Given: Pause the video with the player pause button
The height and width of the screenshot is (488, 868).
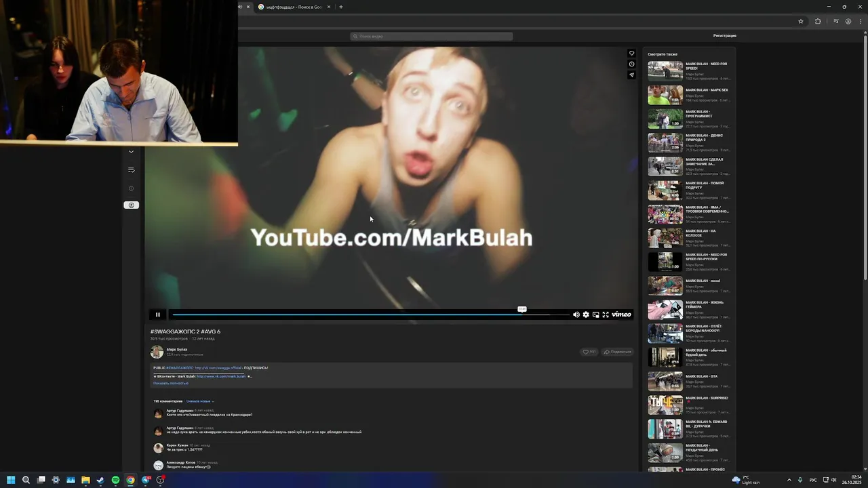Looking at the screenshot, I should tap(157, 314).
